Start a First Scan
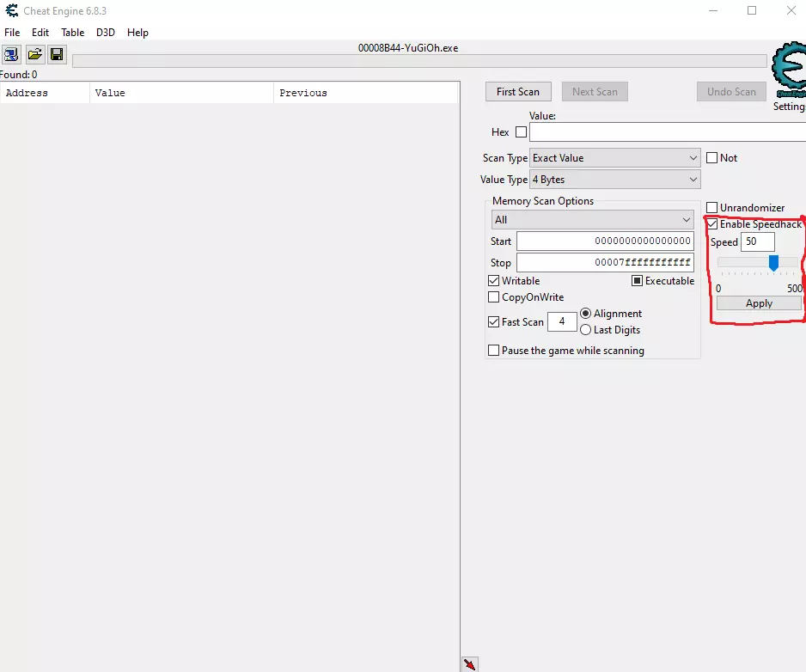The height and width of the screenshot is (672, 806). pos(518,92)
